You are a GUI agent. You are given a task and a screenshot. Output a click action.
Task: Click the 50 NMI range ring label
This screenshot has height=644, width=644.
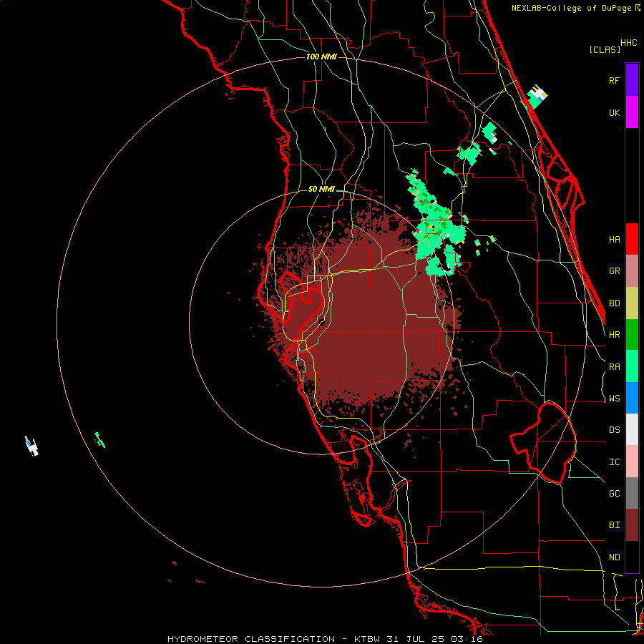[x=321, y=190]
